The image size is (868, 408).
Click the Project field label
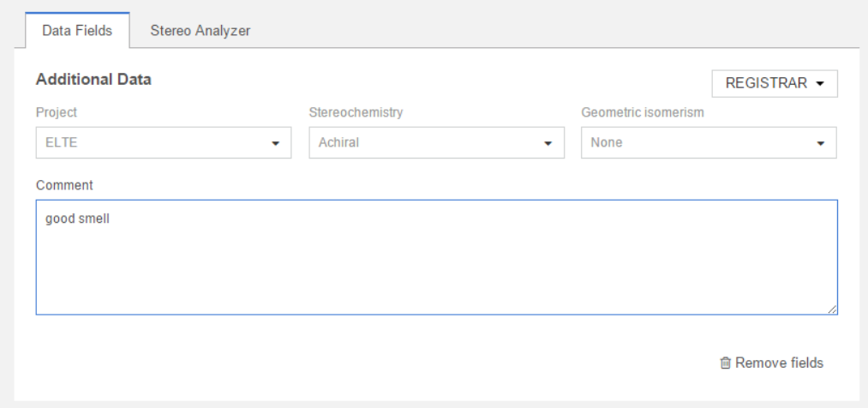[x=57, y=112]
